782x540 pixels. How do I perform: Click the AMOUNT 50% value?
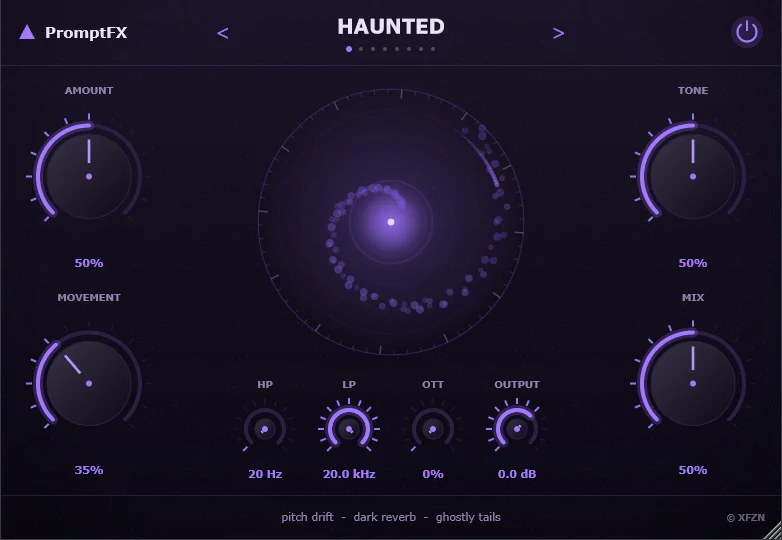point(89,263)
